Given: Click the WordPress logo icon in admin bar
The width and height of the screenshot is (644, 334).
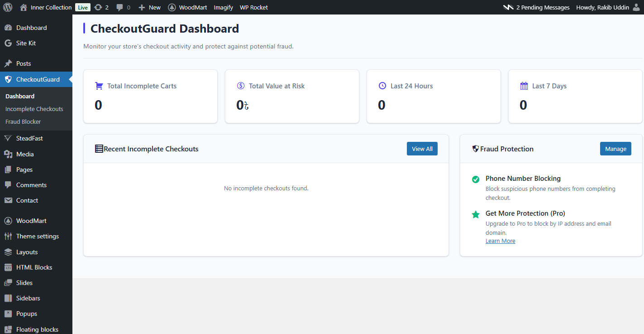Looking at the screenshot, I should [x=8, y=7].
